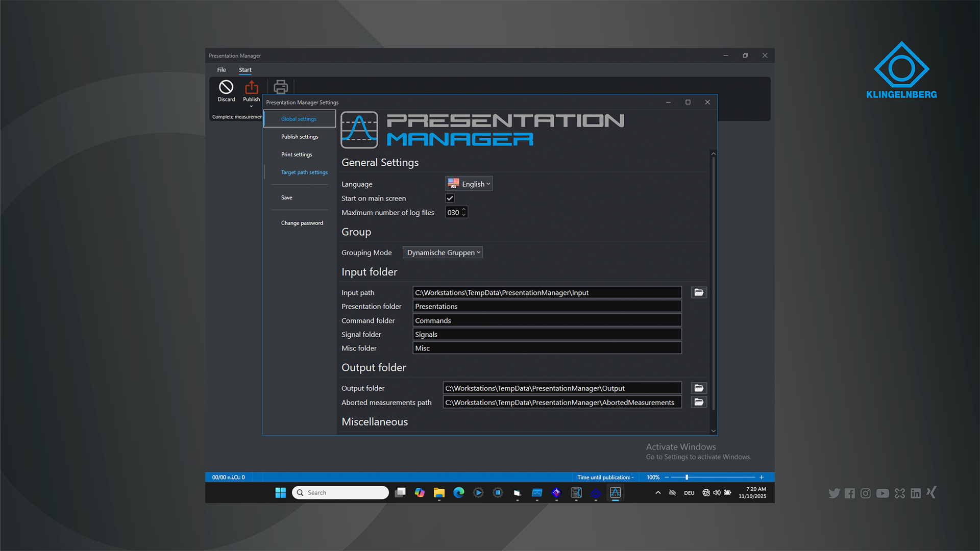980x551 pixels.
Task: Switch to the Start ribbon tab
Action: click(245, 70)
